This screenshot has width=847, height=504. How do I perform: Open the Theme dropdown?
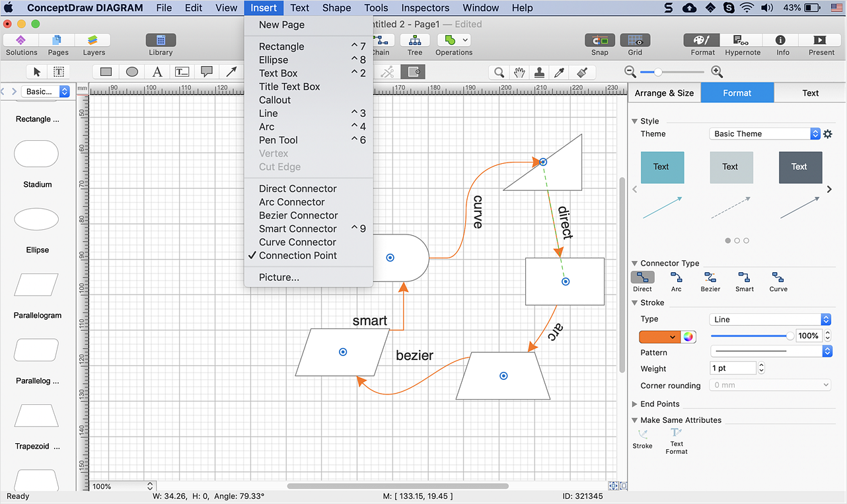point(765,134)
